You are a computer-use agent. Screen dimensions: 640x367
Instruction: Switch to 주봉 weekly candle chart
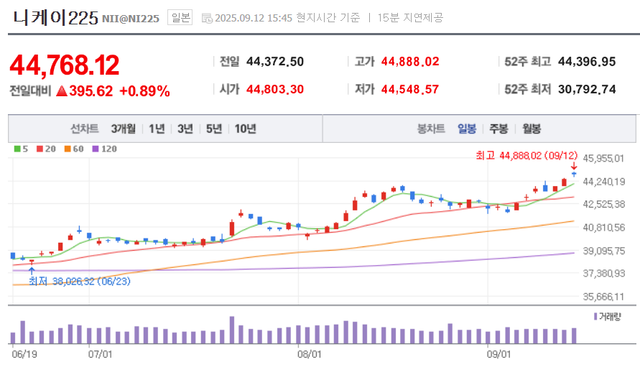click(499, 129)
